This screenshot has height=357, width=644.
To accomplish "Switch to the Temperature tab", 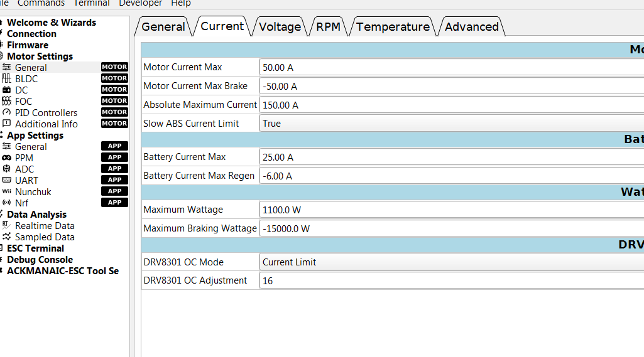I will coord(393,27).
